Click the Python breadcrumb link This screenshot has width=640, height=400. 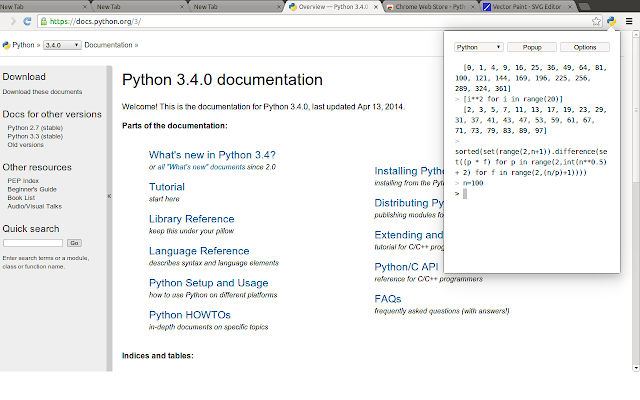click(x=23, y=45)
